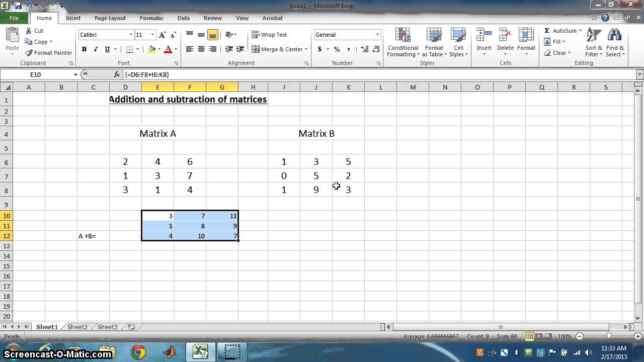Decrease decimal places icon
Viewport: 644px width, 362px height.
(x=376, y=49)
